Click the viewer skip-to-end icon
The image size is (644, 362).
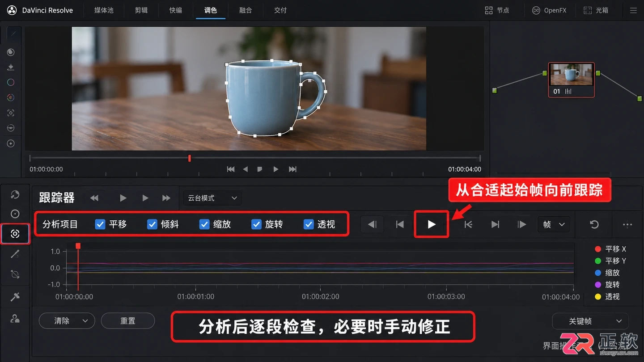pyautogui.click(x=292, y=169)
